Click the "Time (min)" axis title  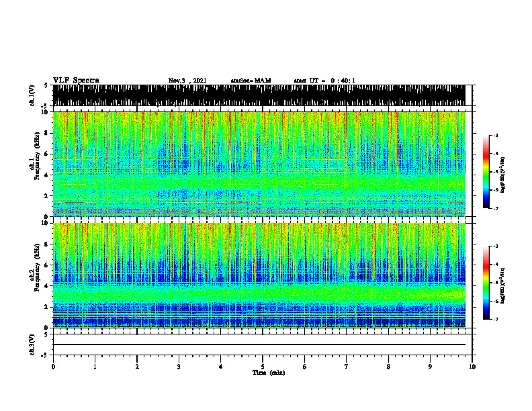(x=269, y=373)
